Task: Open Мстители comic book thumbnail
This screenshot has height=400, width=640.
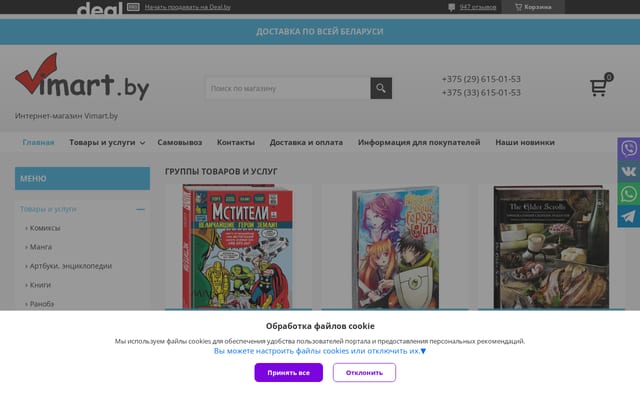Action: click(238, 247)
